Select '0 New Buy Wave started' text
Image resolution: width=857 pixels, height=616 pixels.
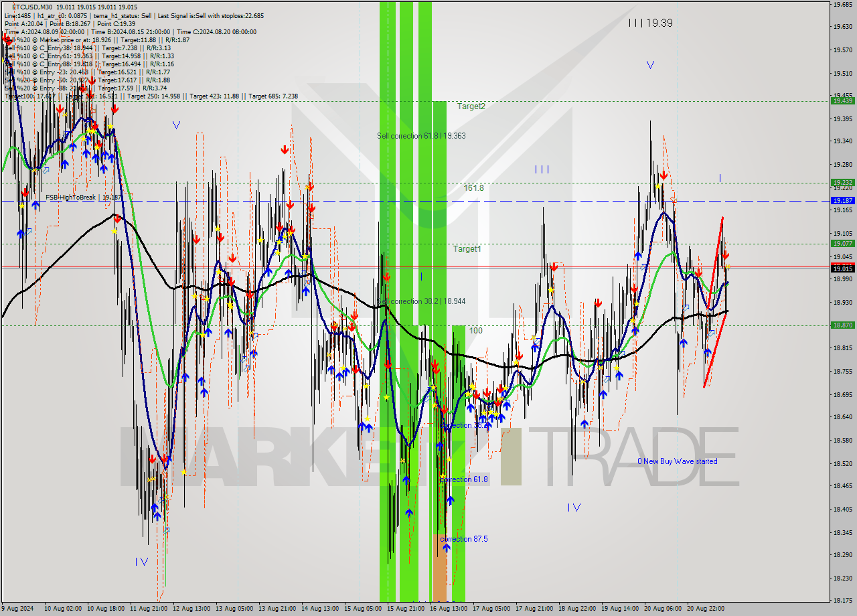click(x=677, y=461)
